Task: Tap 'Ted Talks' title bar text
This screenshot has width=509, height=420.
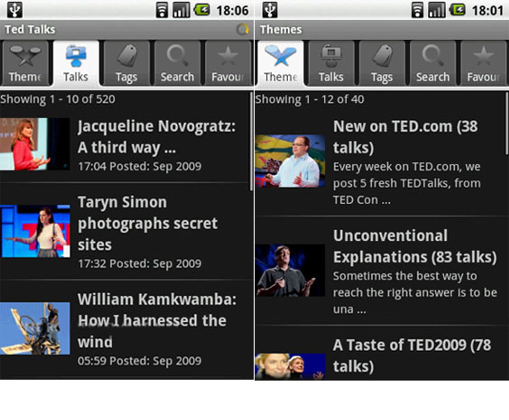Action: tap(30, 29)
